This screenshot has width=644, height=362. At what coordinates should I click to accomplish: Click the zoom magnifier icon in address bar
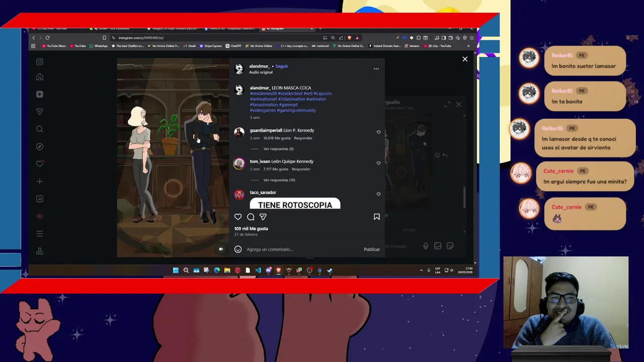coord(333,38)
